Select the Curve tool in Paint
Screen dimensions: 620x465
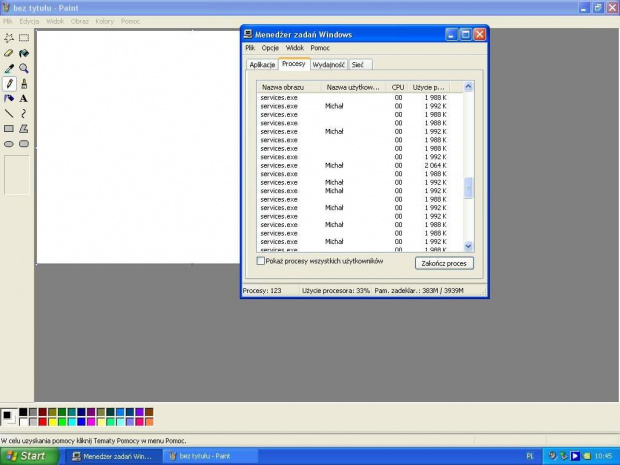(x=24, y=114)
